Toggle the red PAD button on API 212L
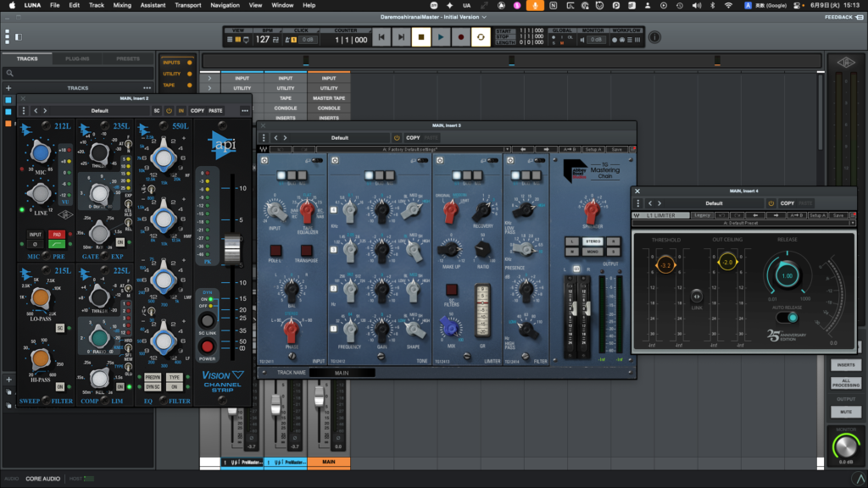Screen dimensions: 868x488 click(57, 235)
